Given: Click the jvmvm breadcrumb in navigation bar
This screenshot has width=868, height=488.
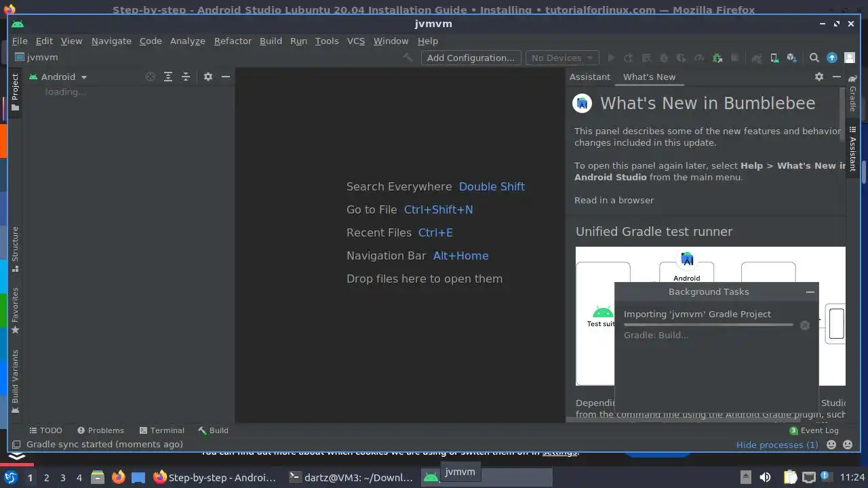Looking at the screenshot, I should coord(37,58).
